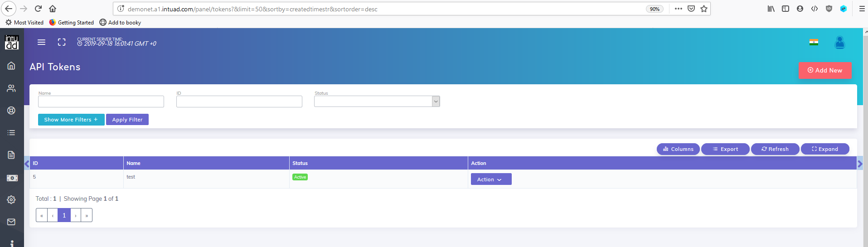
Task: Open the lifebuoy support icon in the sidebar
Action: [11, 111]
